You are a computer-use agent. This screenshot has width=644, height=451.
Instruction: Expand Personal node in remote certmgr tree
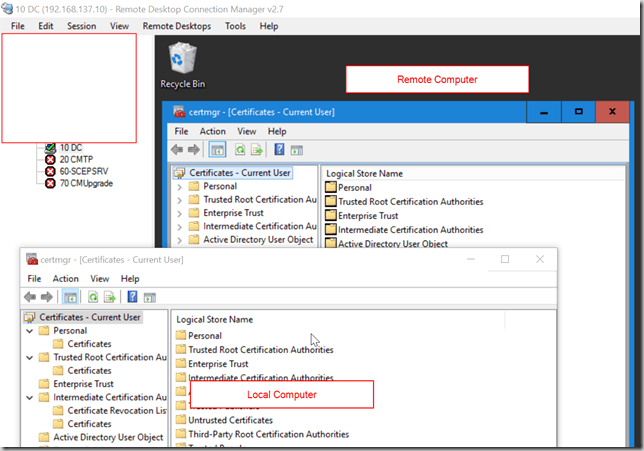click(179, 186)
